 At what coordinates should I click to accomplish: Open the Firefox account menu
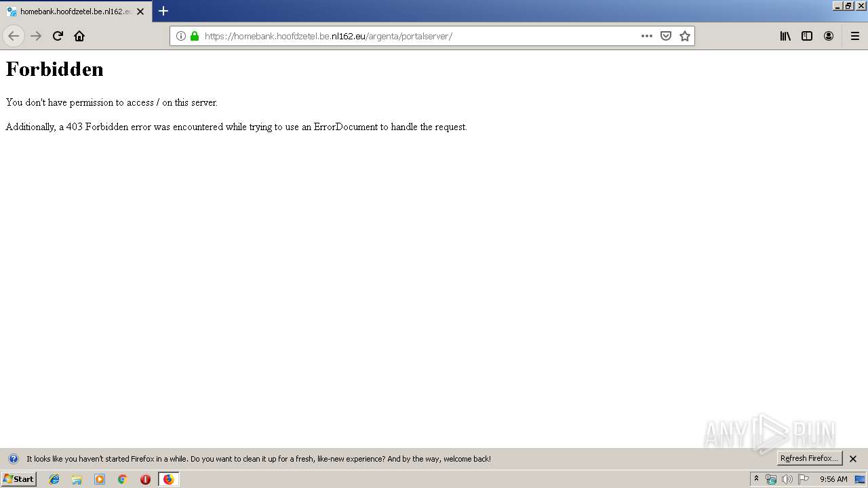829,36
